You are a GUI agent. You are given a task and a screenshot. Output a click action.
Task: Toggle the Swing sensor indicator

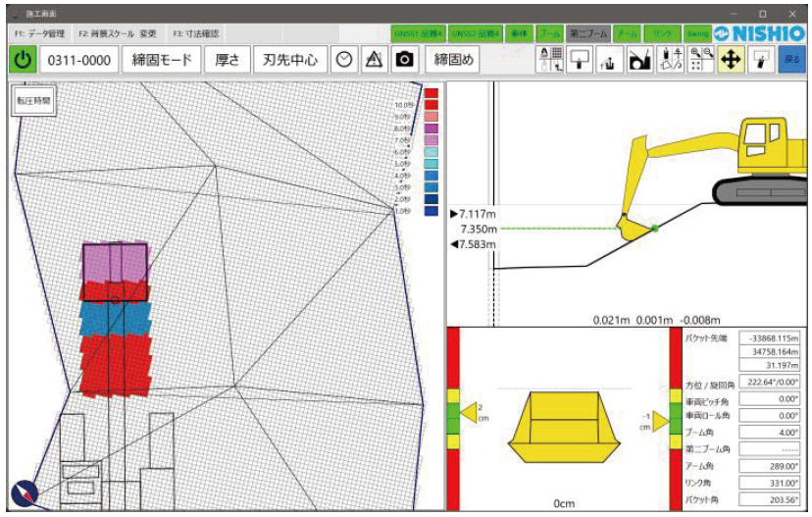point(697,34)
